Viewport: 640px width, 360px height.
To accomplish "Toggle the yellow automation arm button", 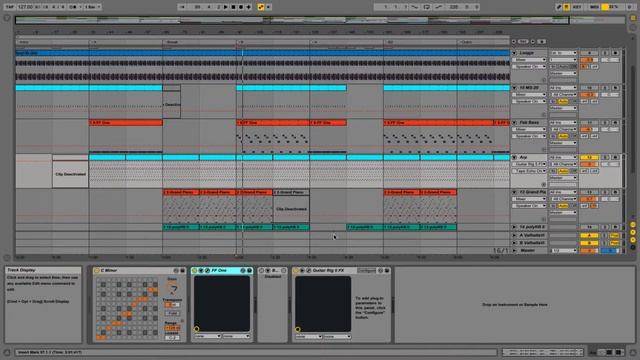I will click(261, 7).
